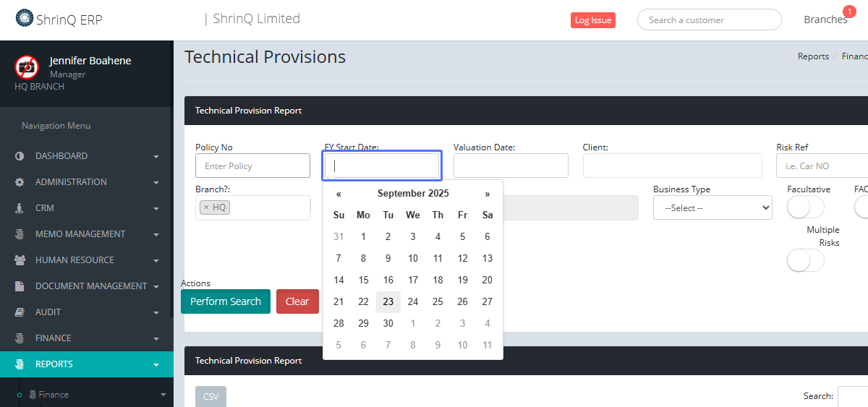Viewport: 868px width, 407px height.
Task: Click the Audit book icon
Action: click(20, 312)
